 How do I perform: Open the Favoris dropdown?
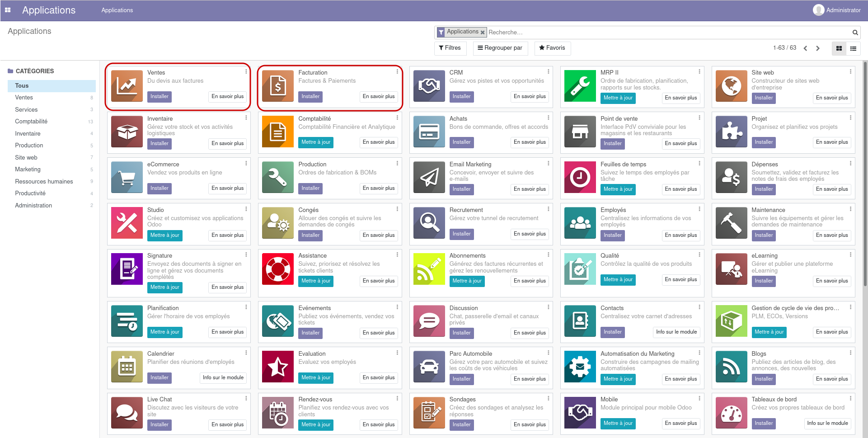tap(552, 48)
